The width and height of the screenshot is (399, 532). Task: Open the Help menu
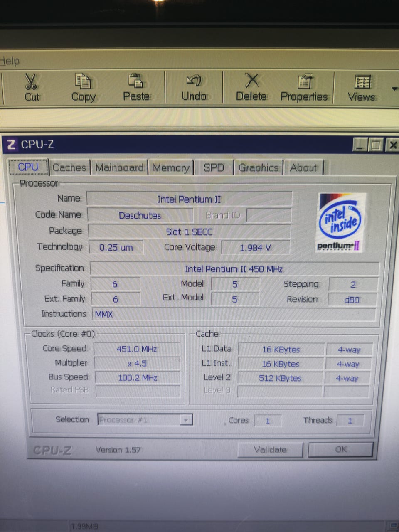[x=10, y=61]
